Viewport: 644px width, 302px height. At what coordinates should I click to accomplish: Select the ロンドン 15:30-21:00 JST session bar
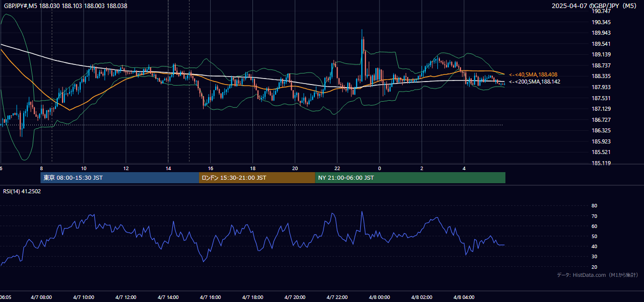click(x=257, y=178)
